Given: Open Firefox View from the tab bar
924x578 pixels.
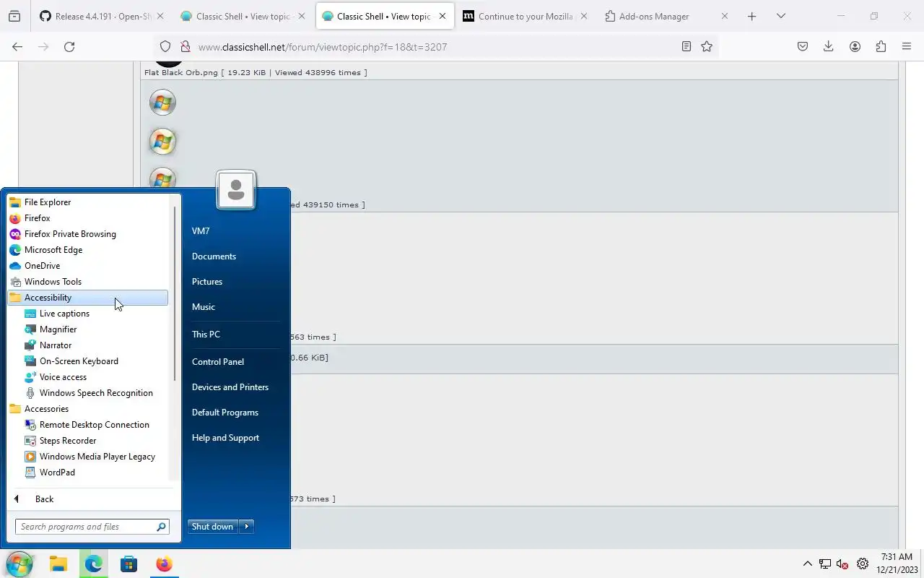Looking at the screenshot, I should pos(14,16).
